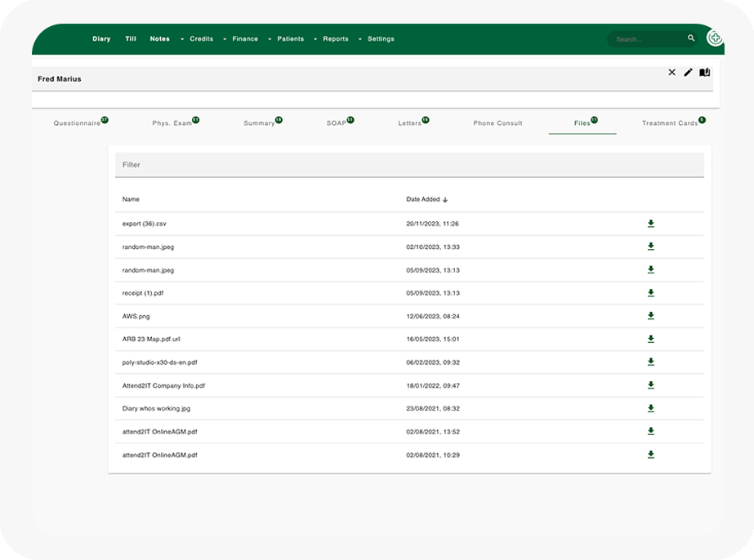Expand the Credits dropdown menu
Screen dimensions: 754x560
click(x=197, y=39)
